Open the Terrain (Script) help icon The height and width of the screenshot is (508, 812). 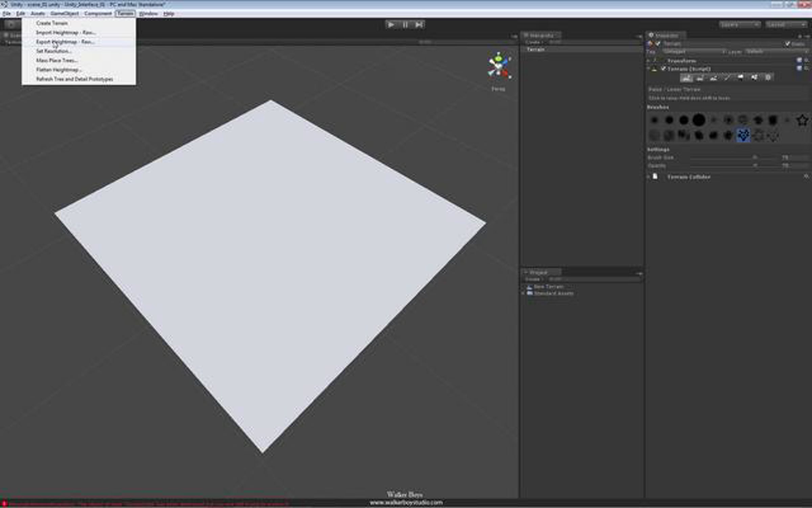[x=799, y=68]
